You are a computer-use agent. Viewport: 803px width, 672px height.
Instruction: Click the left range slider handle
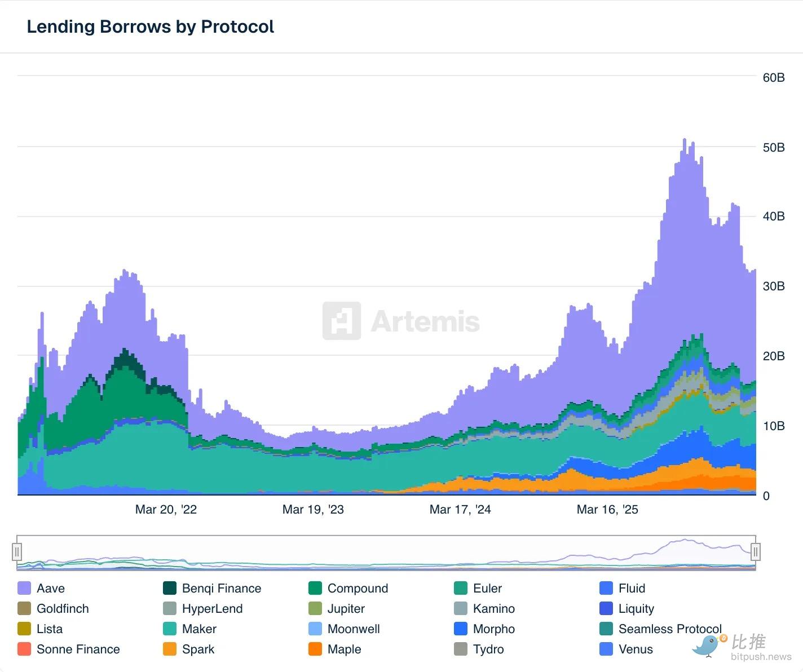pyautogui.click(x=17, y=551)
